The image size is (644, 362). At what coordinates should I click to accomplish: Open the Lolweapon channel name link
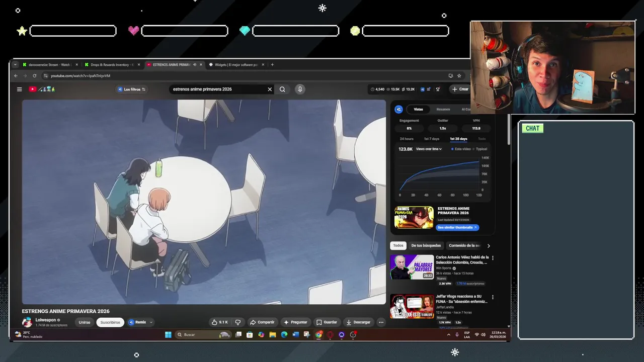[x=46, y=320]
